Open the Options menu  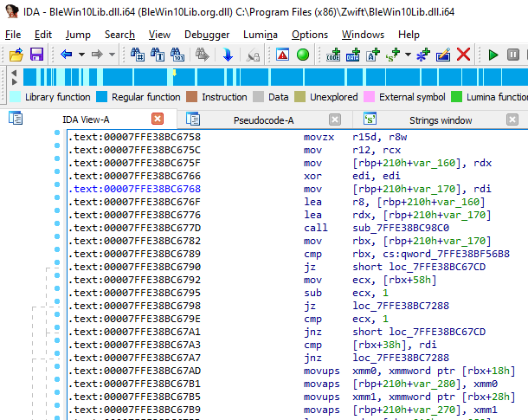click(x=310, y=35)
